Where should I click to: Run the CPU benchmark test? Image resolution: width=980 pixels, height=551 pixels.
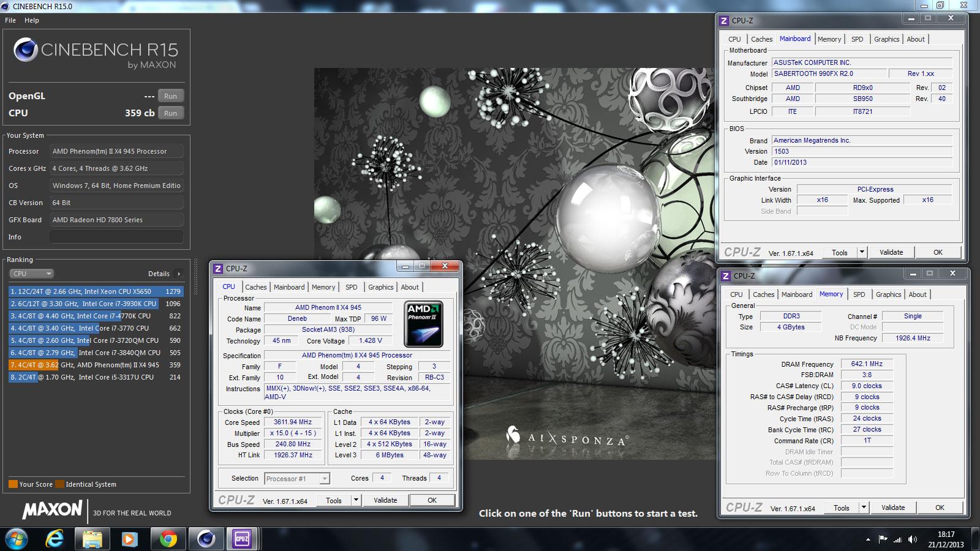pyautogui.click(x=171, y=113)
